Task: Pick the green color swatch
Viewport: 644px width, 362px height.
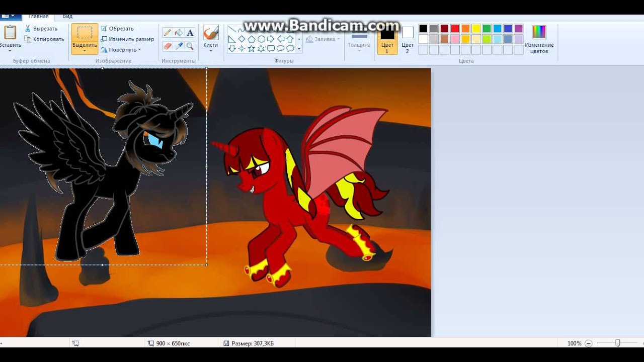Action: coord(487,29)
